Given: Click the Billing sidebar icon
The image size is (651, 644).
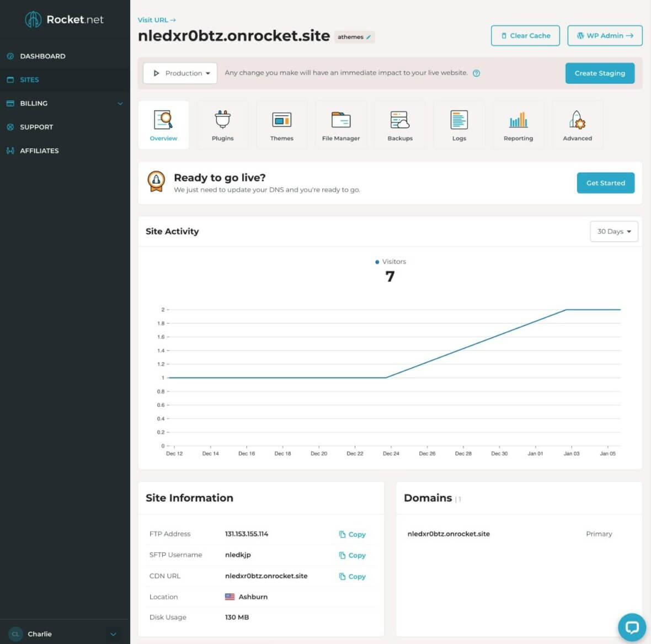Looking at the screenshot, I should (10, 103).
